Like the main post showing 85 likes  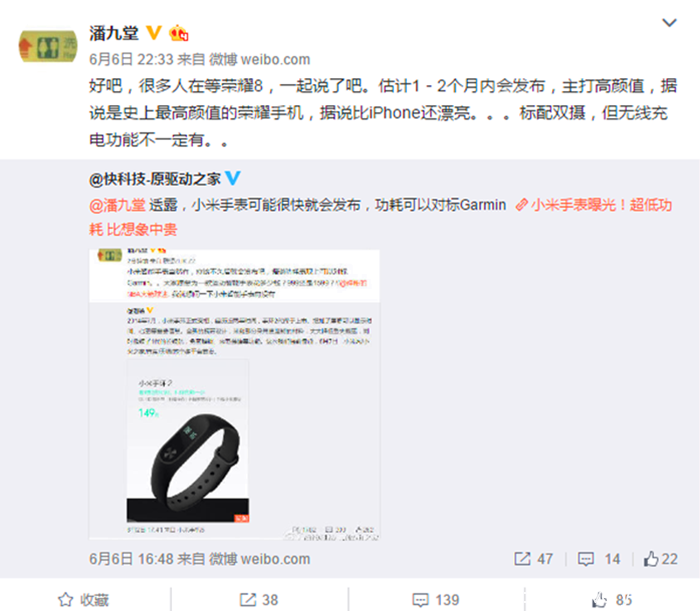(x=612, y=600)
